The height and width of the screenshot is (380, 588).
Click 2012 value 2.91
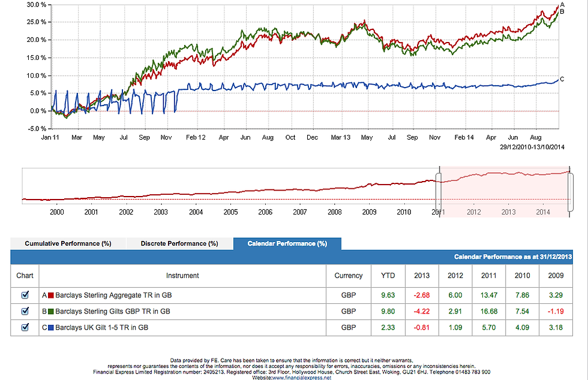click(455, 312)
